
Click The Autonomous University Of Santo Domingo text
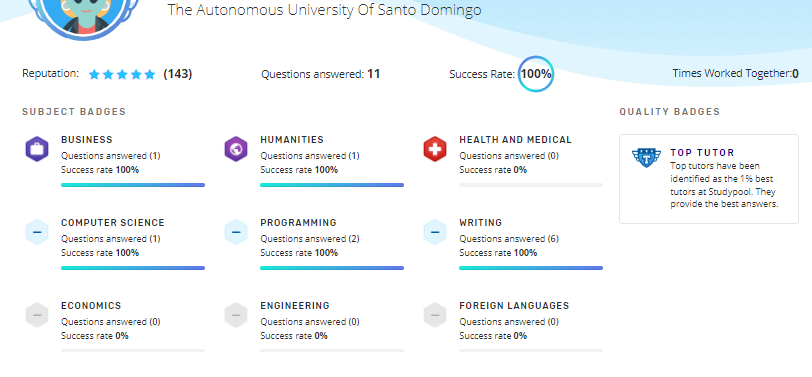tap(324, 9)
